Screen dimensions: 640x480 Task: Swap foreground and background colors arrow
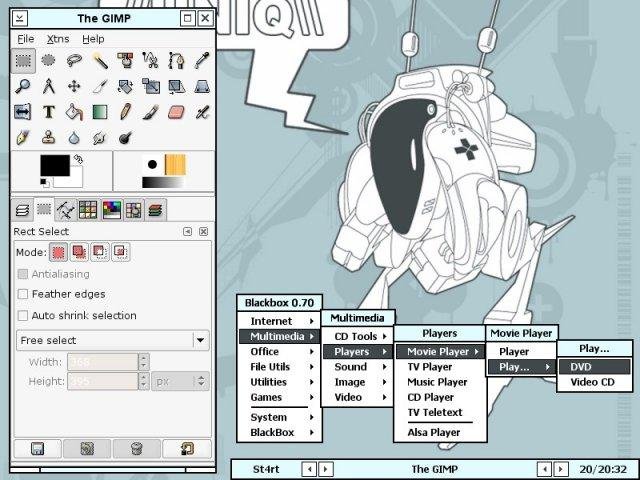click(x=78, y=159)
